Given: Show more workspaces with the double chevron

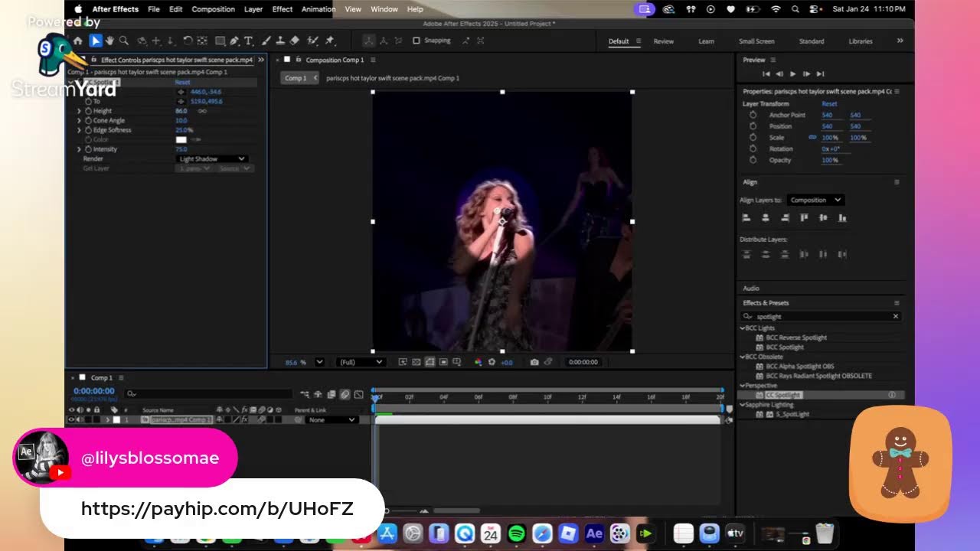Looking at the screenshot, I should [x=900, y=41].
